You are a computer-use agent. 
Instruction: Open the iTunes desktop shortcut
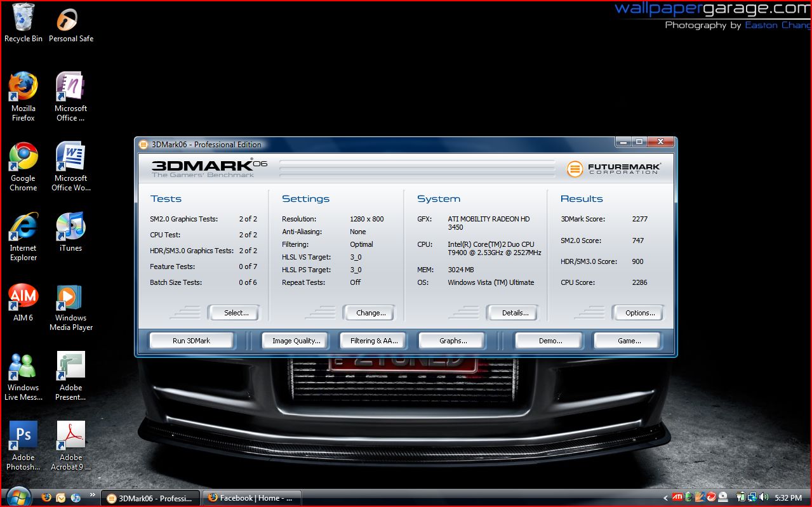tap(70, 232)
